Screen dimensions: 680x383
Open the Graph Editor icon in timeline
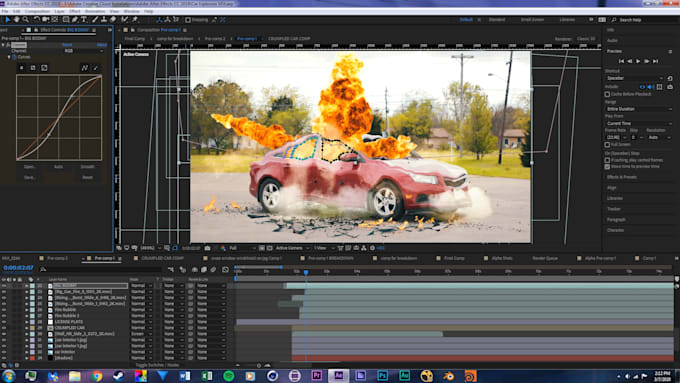[x=225, y=269]
